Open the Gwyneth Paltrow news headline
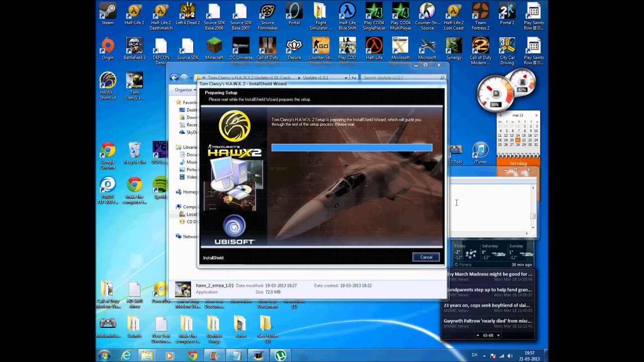The height and width of the screenshot is (362, 644). [489, 323]
